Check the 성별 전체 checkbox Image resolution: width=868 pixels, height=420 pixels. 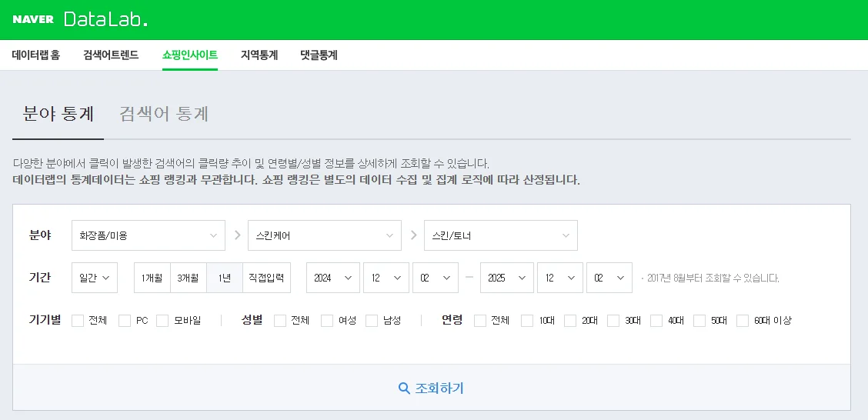(280, 321)
